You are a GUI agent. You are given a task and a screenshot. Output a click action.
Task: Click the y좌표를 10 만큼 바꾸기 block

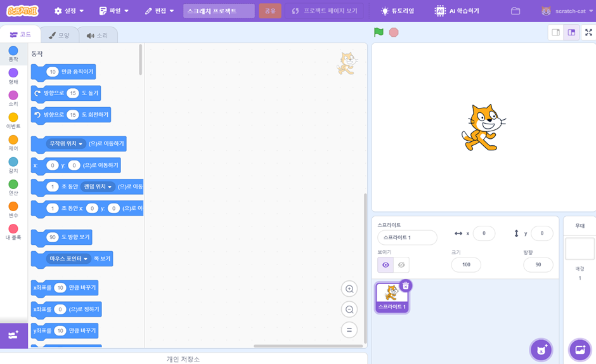click(x=65, y=331)
